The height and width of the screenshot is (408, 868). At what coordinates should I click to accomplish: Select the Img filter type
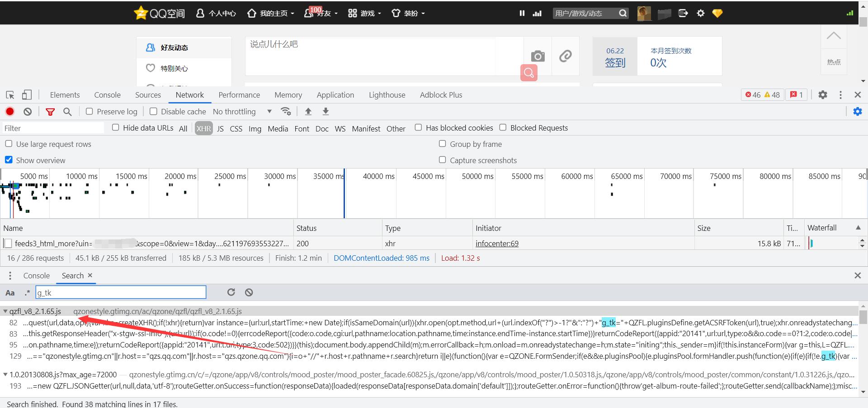click(x=255, y=128)
